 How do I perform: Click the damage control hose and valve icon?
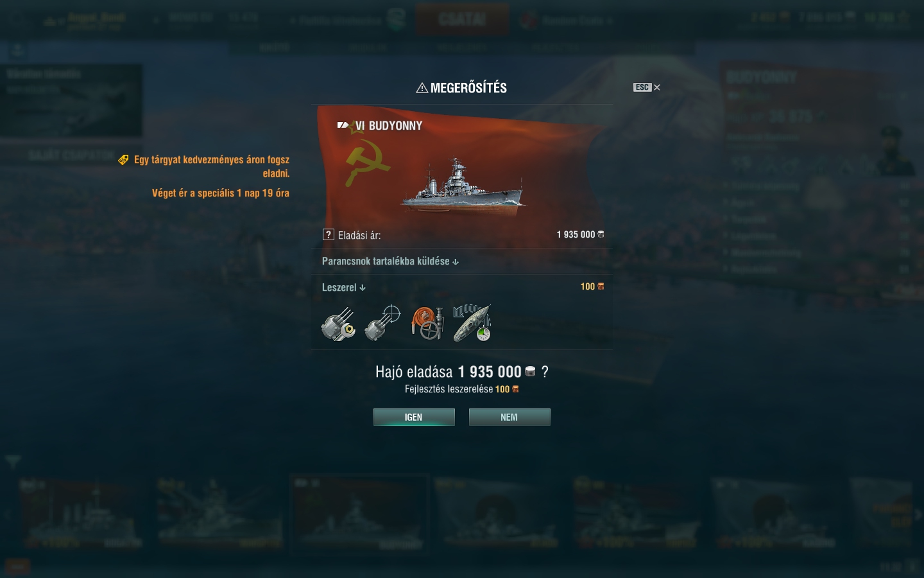click(x=427, y=324)
